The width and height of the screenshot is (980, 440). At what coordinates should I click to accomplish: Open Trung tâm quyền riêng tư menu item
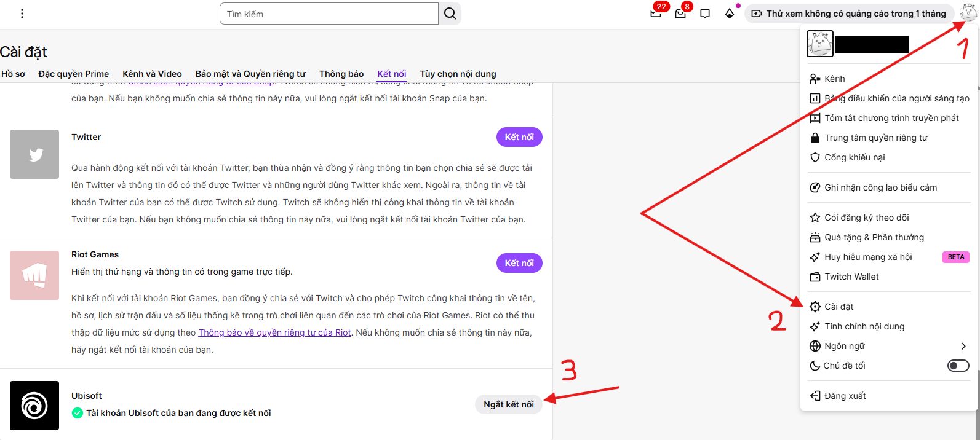click(x=889, y=138)
